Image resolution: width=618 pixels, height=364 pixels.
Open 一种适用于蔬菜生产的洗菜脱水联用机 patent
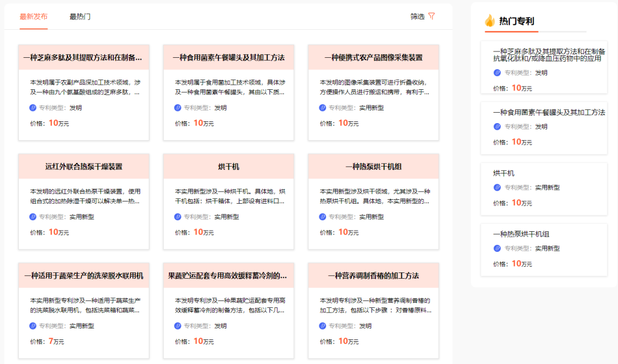84,275
